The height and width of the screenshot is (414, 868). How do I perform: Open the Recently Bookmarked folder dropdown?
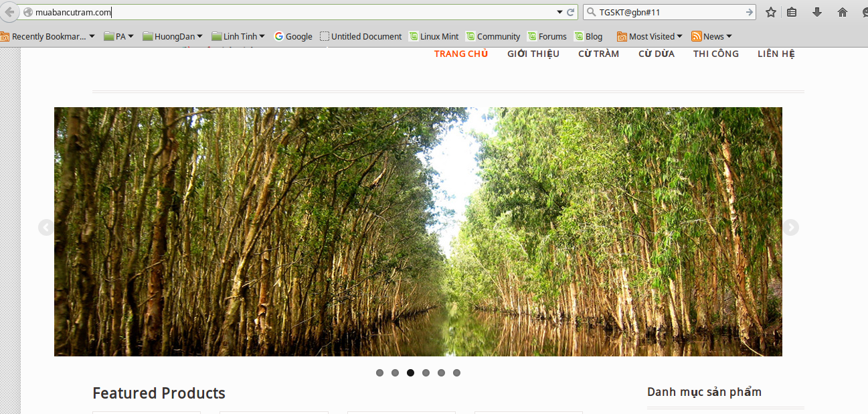pos(48,36)
